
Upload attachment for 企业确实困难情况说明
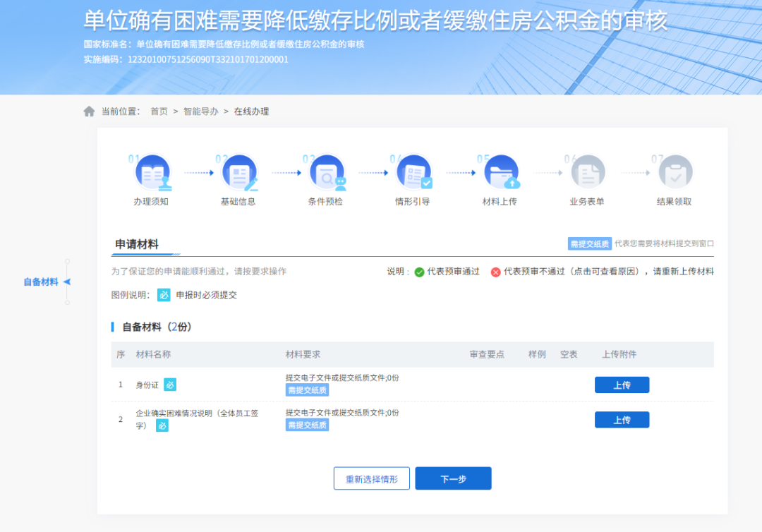click(622, 420)
